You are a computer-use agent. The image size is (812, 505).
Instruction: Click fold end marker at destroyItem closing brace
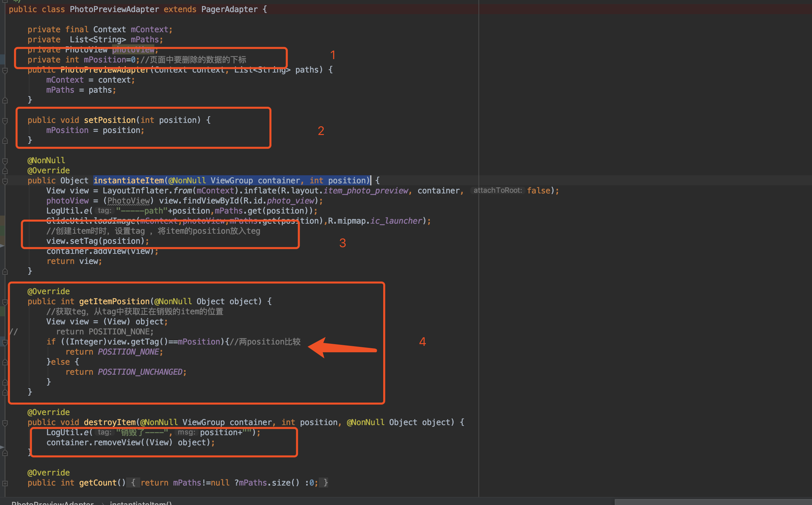click(x=5, y=453)
